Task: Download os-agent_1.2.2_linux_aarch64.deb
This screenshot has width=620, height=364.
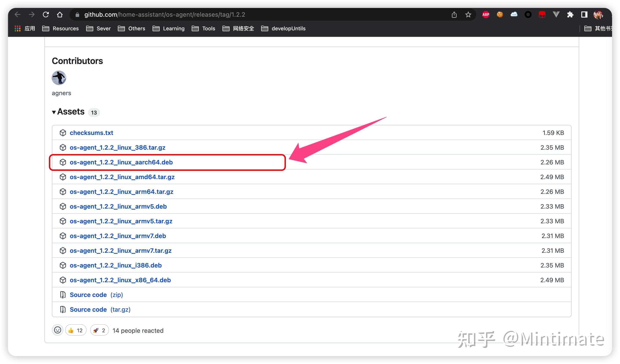Action: click(x=121, y=162)
